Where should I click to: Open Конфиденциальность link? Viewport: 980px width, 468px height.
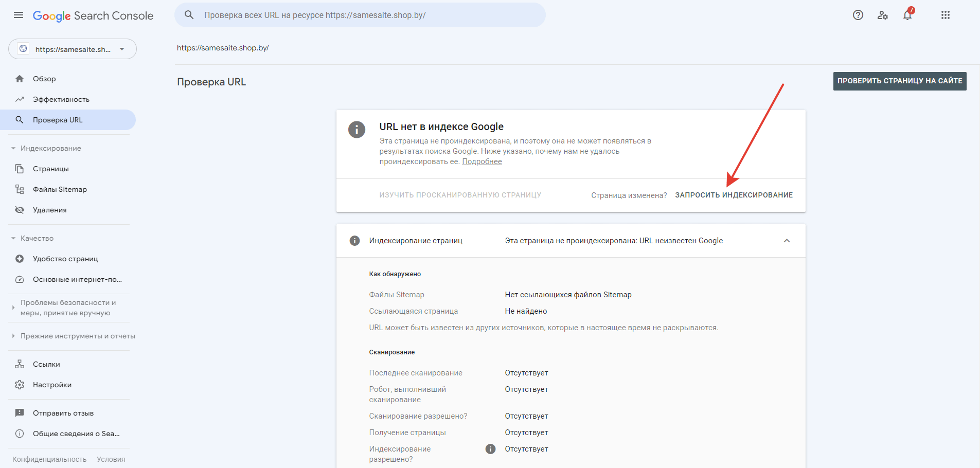(x=49, y=459)
